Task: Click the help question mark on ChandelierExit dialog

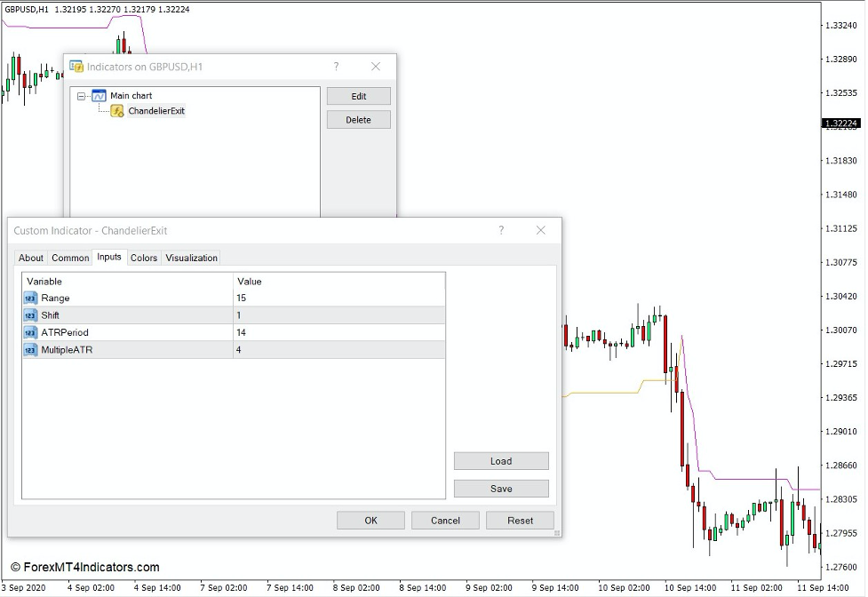Action: [x=501, y=230]
